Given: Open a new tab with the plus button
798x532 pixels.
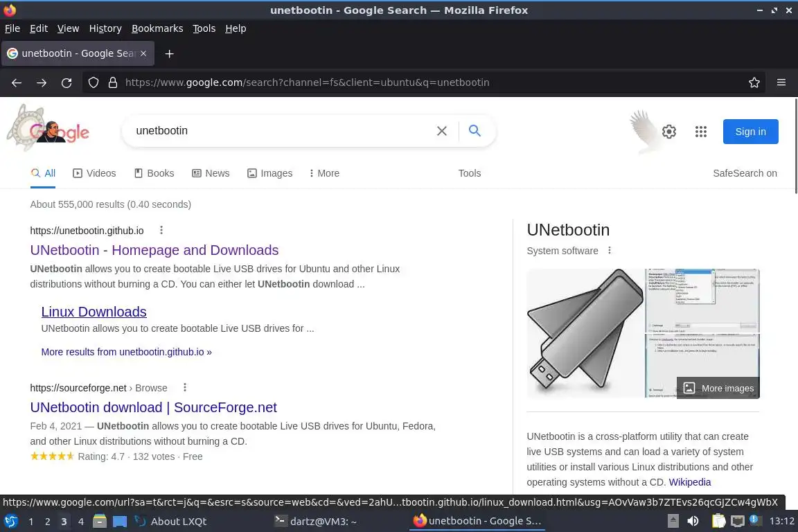Looking at the screenshot, I should (170, 53).
